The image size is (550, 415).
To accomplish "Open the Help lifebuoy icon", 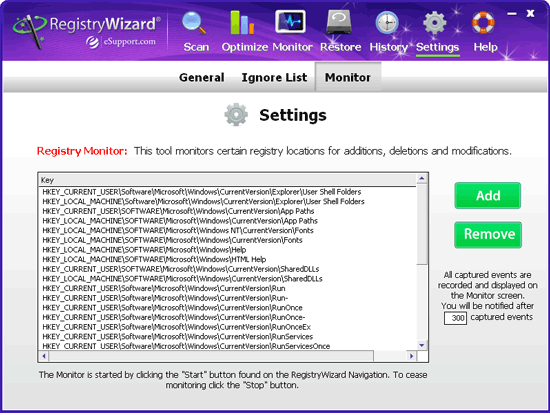I will [483, 23].
